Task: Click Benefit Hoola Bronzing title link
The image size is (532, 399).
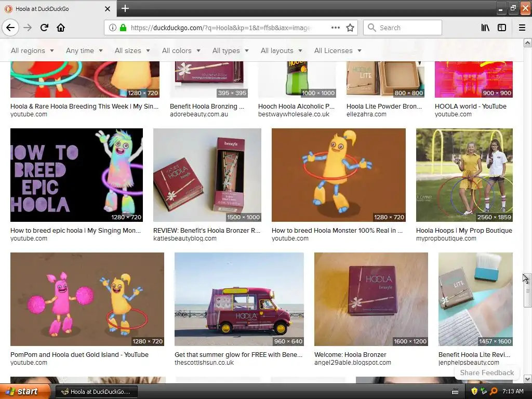Action: (x=207, y=106)
